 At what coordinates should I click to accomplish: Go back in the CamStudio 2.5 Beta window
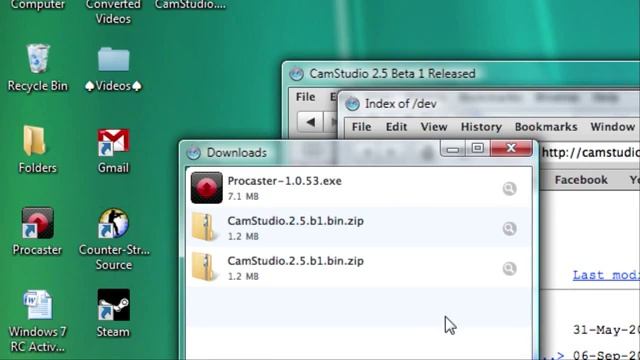311,122
